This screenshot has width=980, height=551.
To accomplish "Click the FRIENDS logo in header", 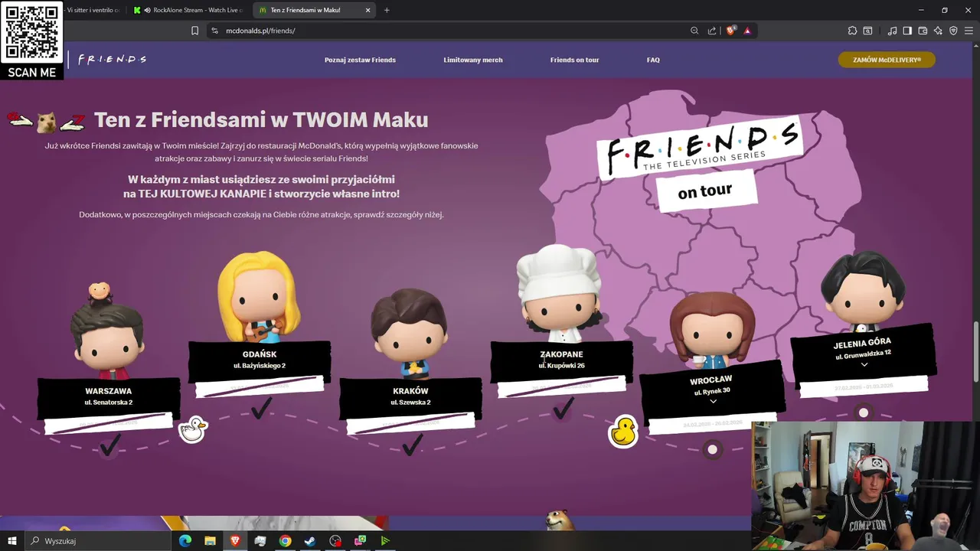I will point(113,59).
